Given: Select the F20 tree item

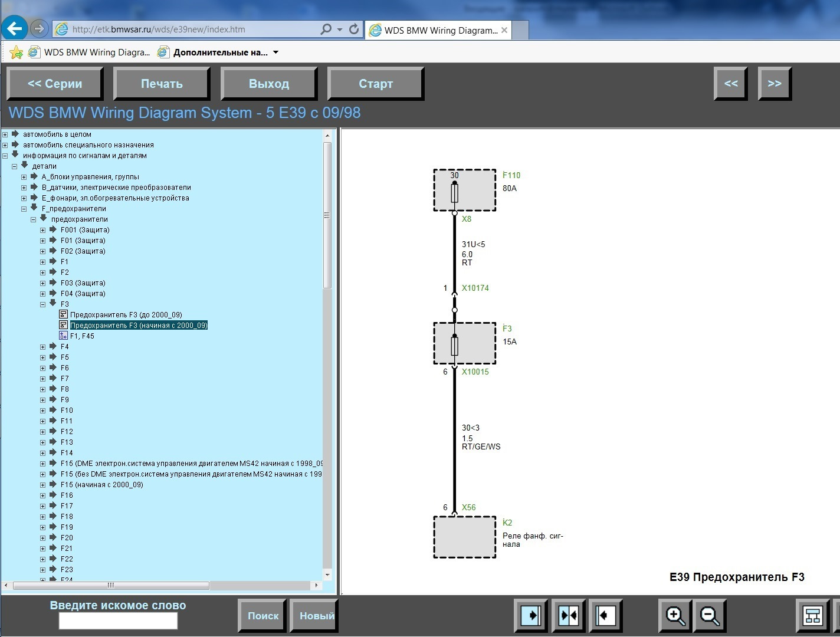Looking at the screenshot, I should pos(67,538).
